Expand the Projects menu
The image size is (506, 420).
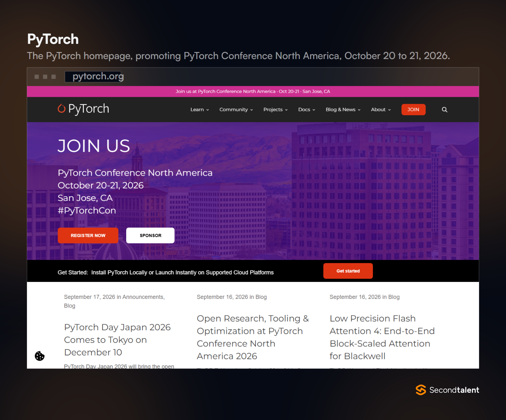[x=275, y=110]
